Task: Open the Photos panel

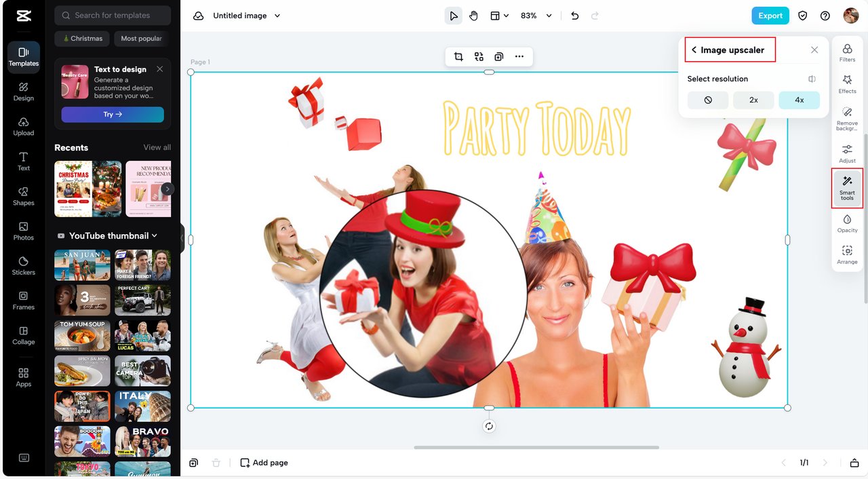Action: 24,231
